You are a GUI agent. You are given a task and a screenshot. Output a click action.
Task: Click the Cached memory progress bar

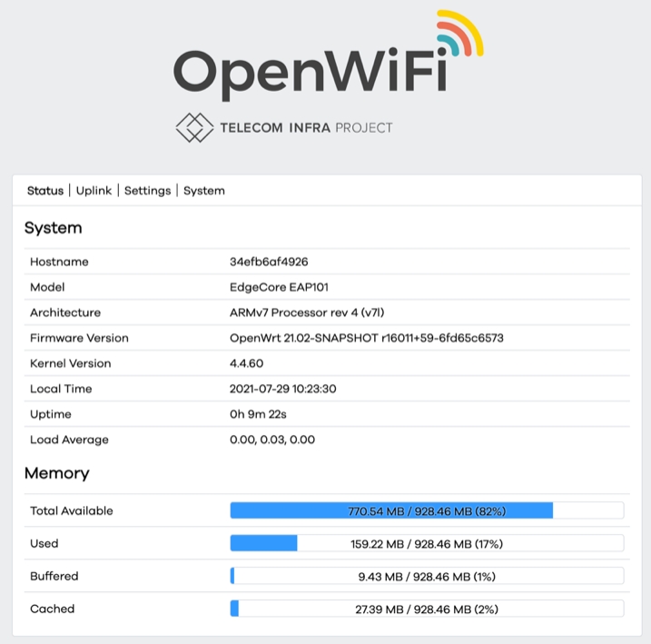(427, 609)
